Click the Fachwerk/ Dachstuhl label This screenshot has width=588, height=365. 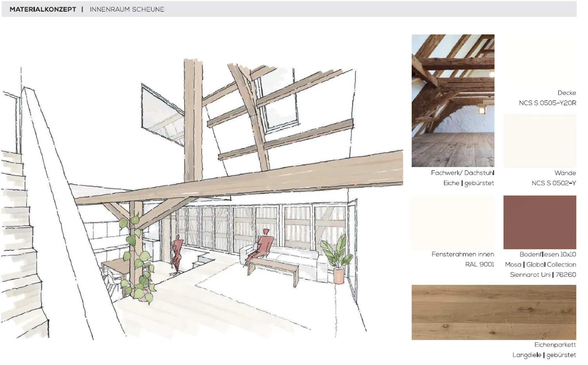463,173
